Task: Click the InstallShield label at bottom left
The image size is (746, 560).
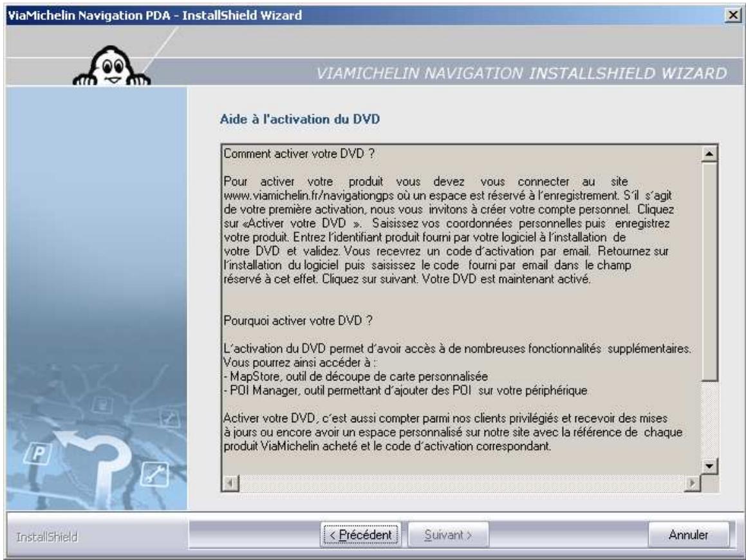Action: point(46,537)
